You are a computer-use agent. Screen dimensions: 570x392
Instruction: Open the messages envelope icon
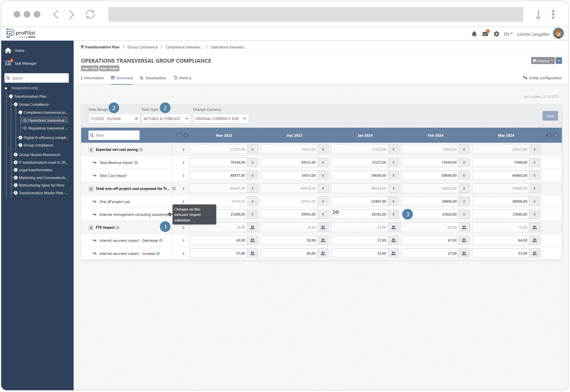click(485, 34)
